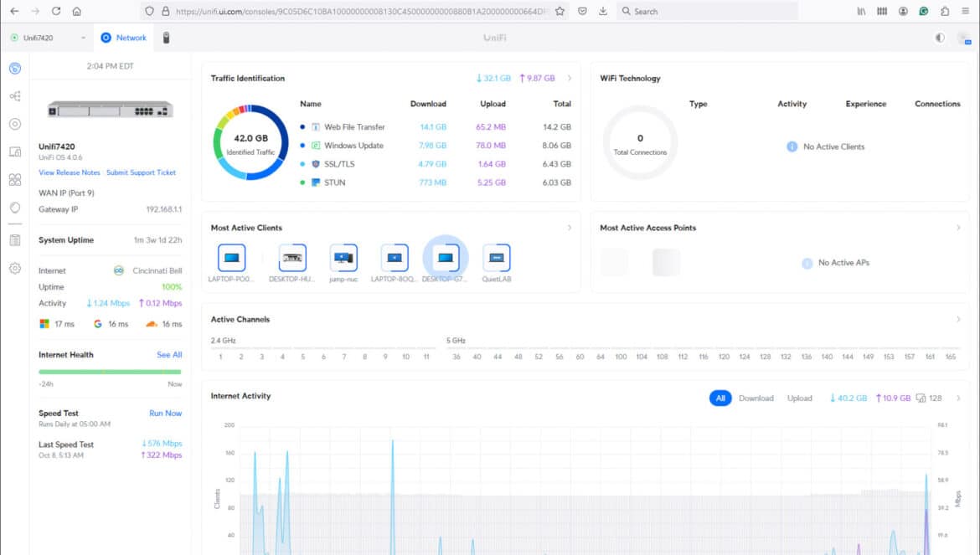Click the browser address bar URL
Screen dimensions: 980x555
[x=361, y=11]
